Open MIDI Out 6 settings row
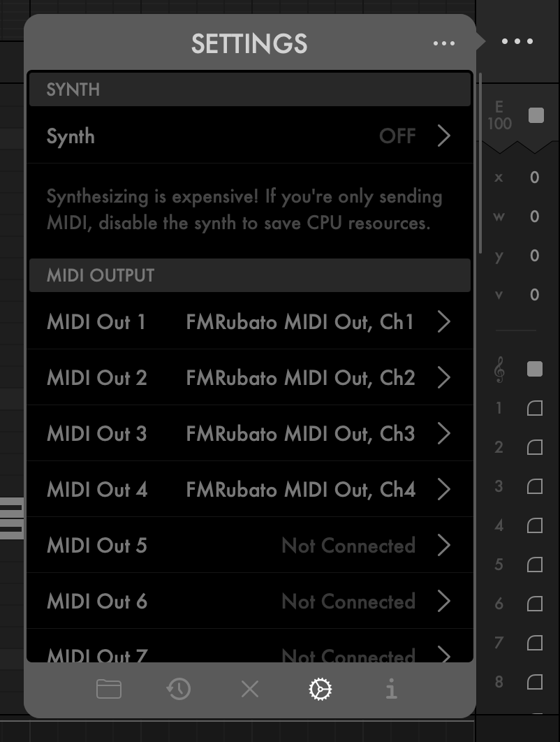The width and height of the screenshot is (560, 742). [249, 602]
